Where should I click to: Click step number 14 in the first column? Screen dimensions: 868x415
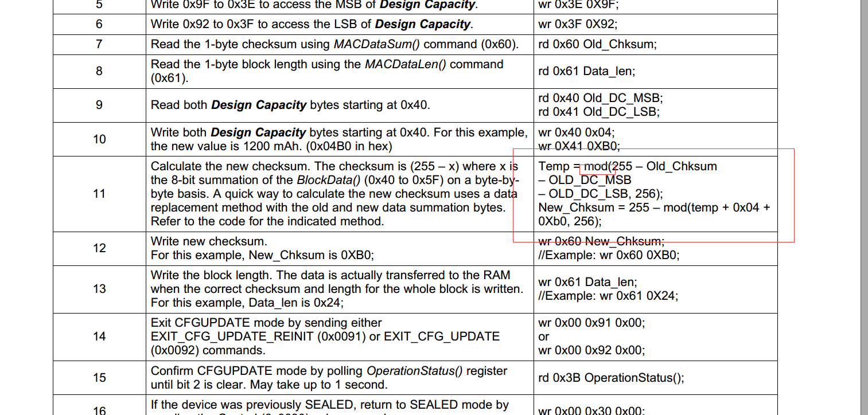point(99,336)
